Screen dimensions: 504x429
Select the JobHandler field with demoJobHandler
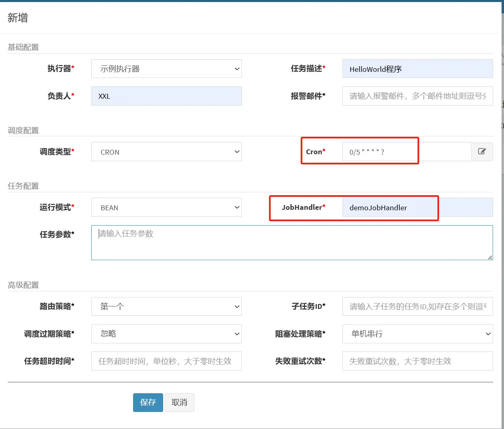[x=417, y=207]
